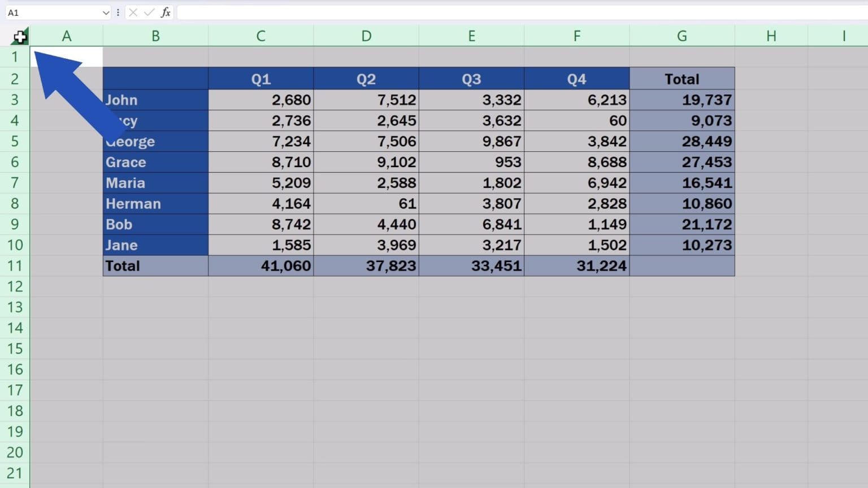Select the cell labeled Grace
The image size is (868, 488).
click(155, 162)
